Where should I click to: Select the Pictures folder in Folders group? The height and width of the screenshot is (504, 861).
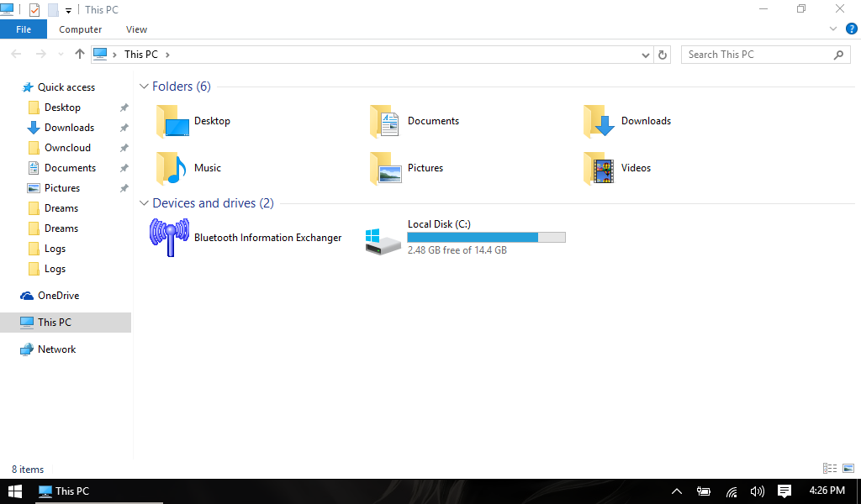(x=406, y=168)
